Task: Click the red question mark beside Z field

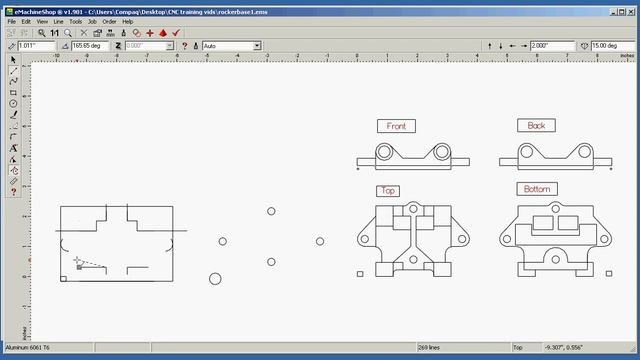Action: (184, 46)
